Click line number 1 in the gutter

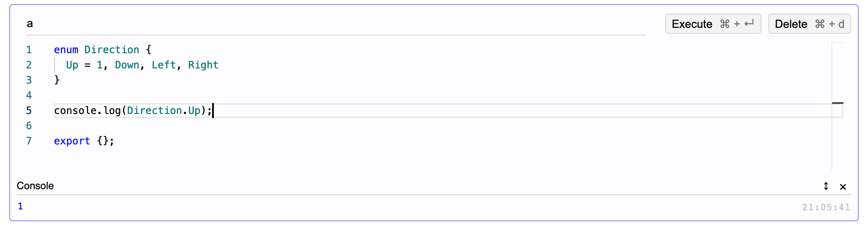point(29,50)
